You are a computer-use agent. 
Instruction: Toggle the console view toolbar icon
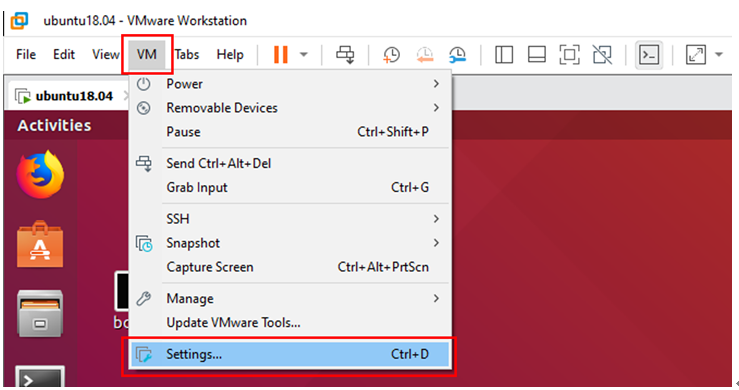(x=649, y=55)
